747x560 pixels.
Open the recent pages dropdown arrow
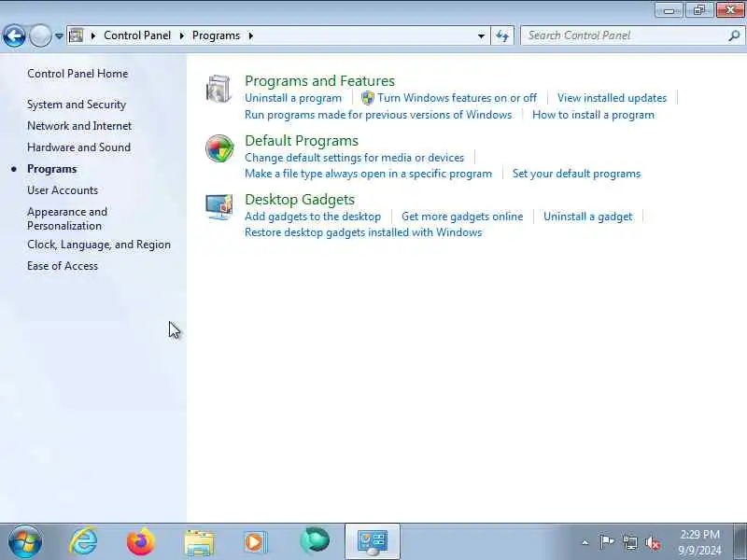coord(59,35)
